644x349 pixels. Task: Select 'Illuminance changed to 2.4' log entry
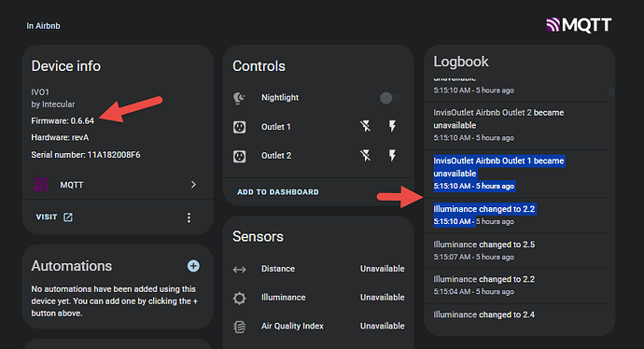click(515, 314)
